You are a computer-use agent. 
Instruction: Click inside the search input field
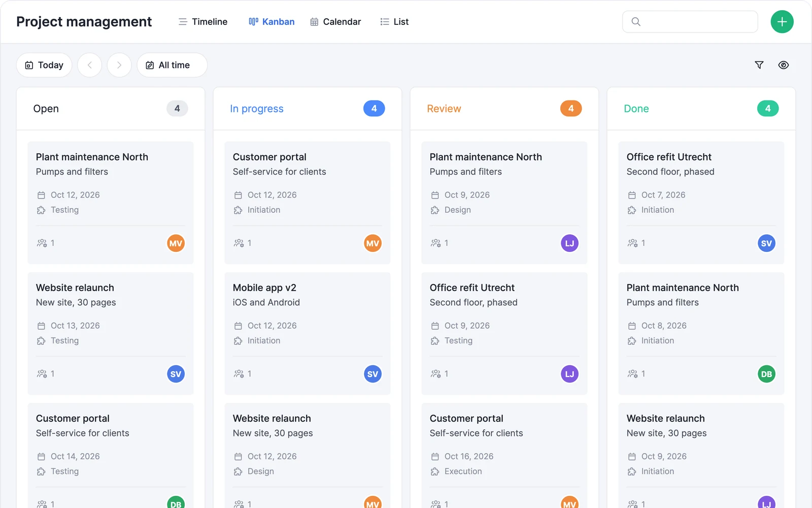[x=690, y=22]
